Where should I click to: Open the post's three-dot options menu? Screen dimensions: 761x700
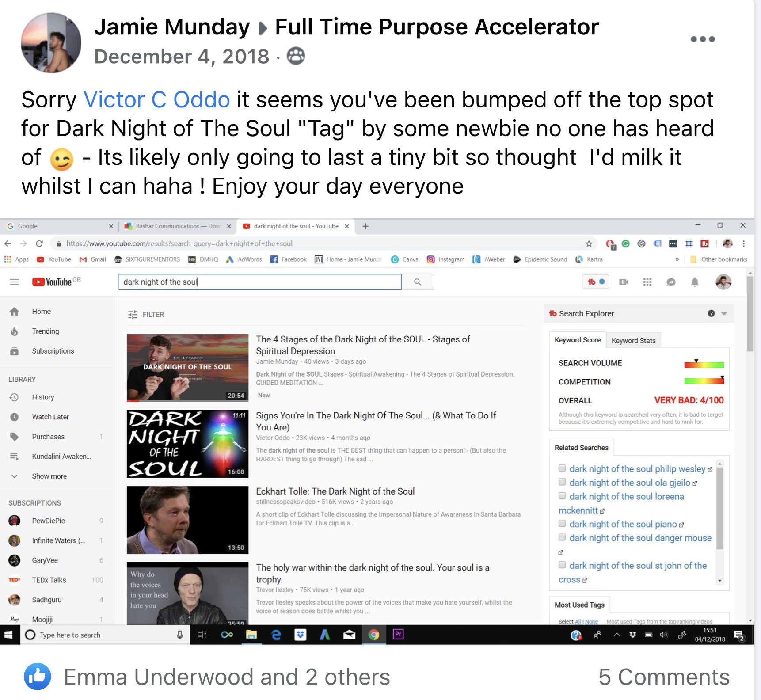tap(703, 39)
